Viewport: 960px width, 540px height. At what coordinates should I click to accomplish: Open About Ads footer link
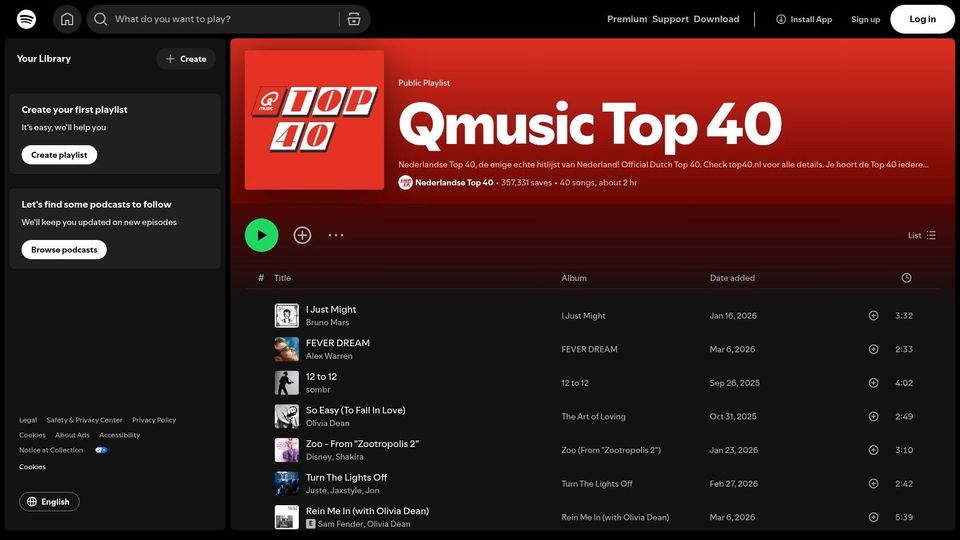point(72,435)
